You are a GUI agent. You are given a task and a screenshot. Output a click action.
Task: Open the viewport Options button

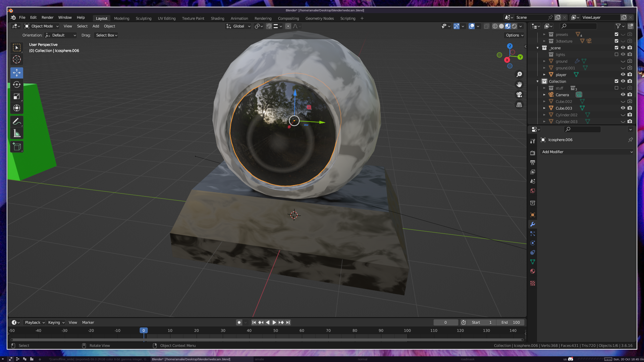[514, 35]
